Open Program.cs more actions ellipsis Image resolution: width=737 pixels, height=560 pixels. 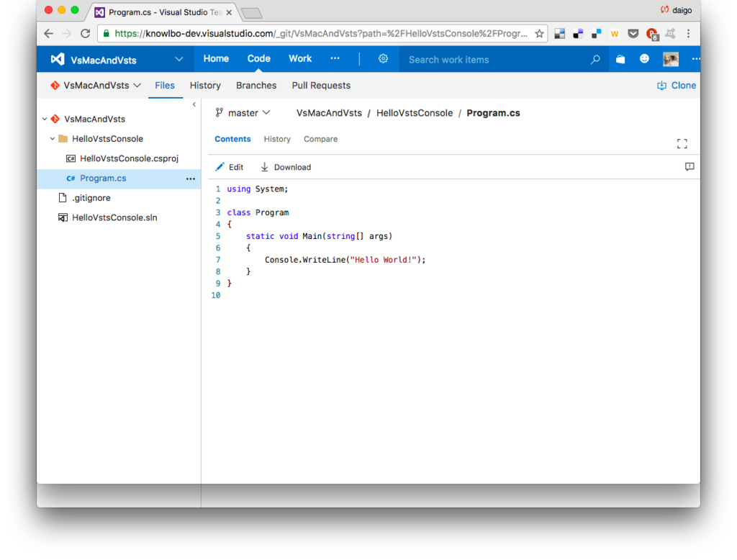pyautogui.click(x=190, y=179)
